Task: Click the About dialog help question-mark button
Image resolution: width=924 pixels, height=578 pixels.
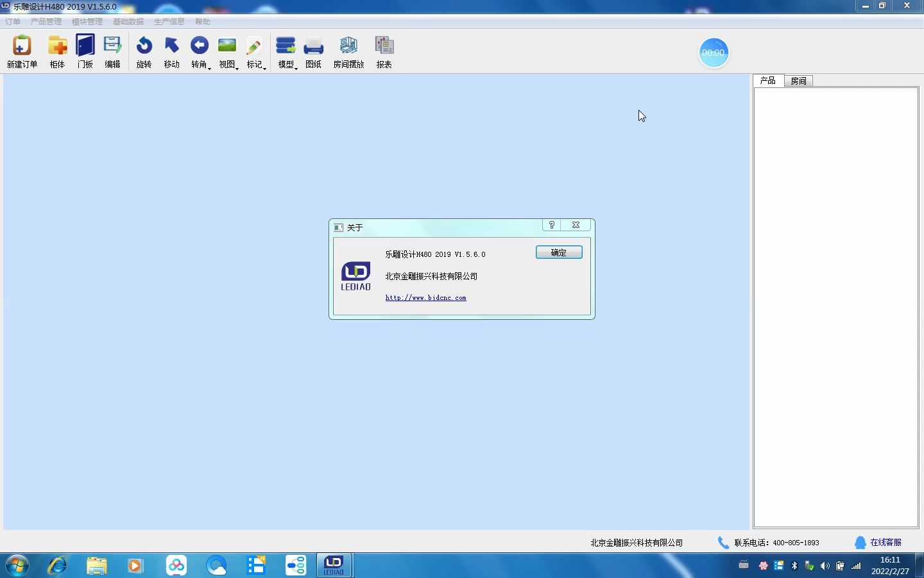Action: pyautogui.click(x=552, y=225)
